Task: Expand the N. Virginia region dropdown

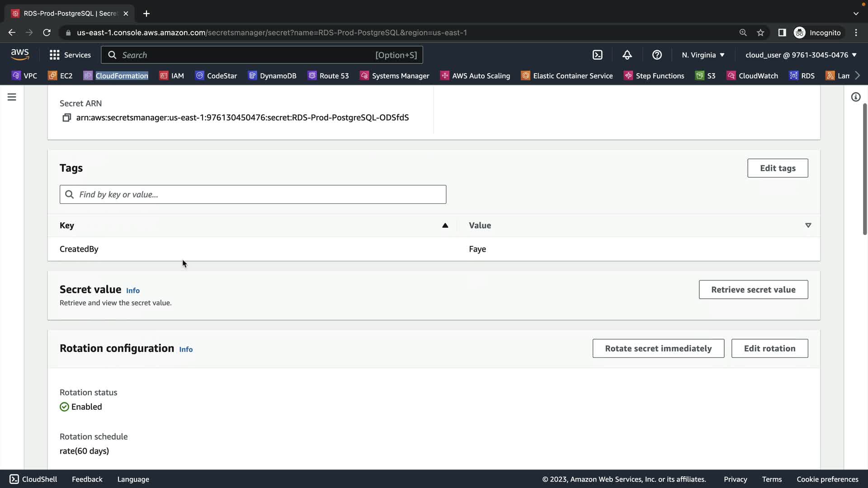Action: pyautogui.click(x=703, y=55)
